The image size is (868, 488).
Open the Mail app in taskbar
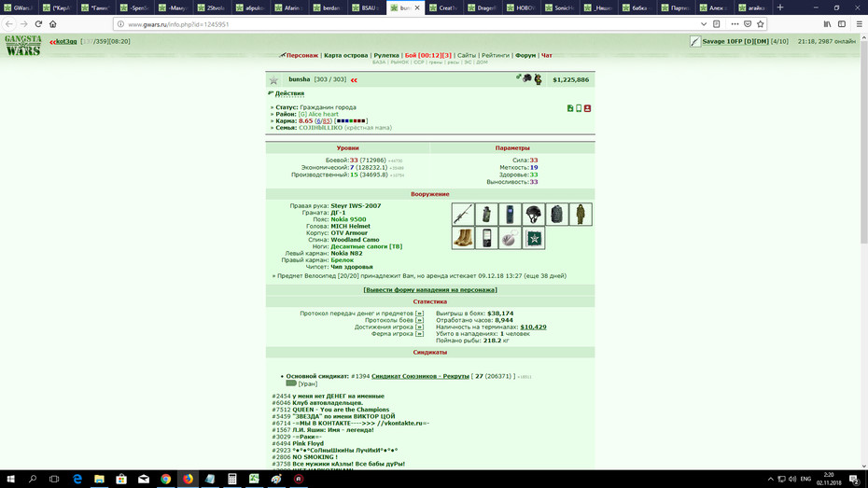tap(144, 480)
